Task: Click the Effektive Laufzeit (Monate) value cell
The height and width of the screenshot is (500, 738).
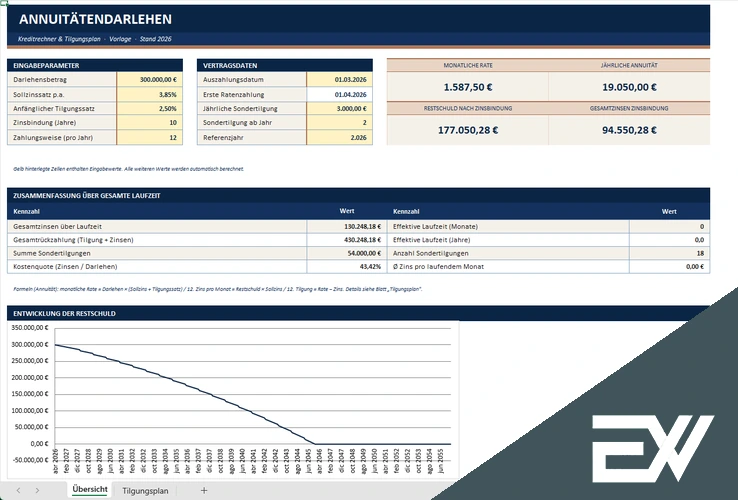Action: point(669,226)
